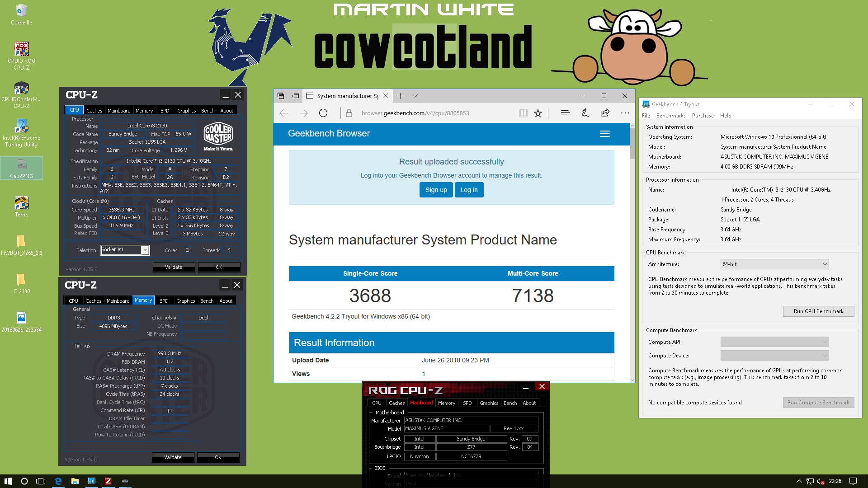Open the Temp desktop folder icon
The height and width of the screenshot is (488, 868).
coord(21,206)
